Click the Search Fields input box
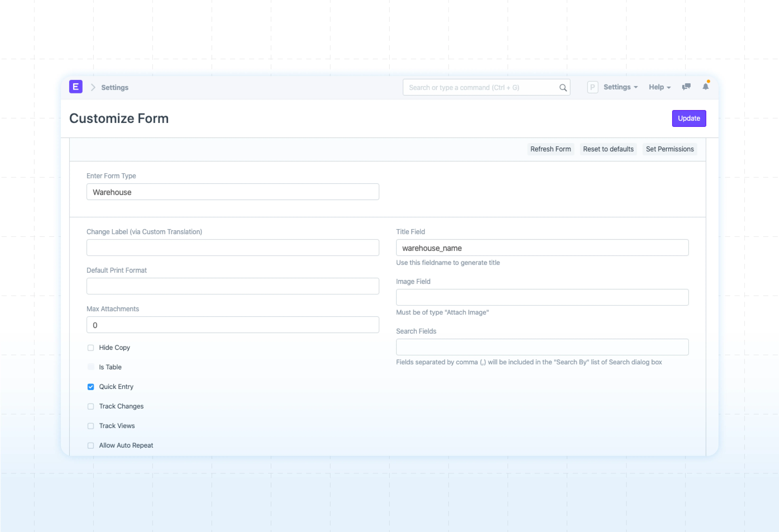 pyautogui.click(x=542, y=347)
